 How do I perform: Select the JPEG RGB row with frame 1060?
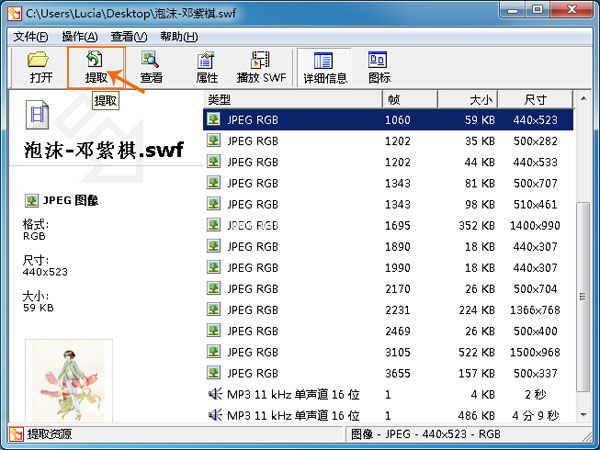[388, 120]
